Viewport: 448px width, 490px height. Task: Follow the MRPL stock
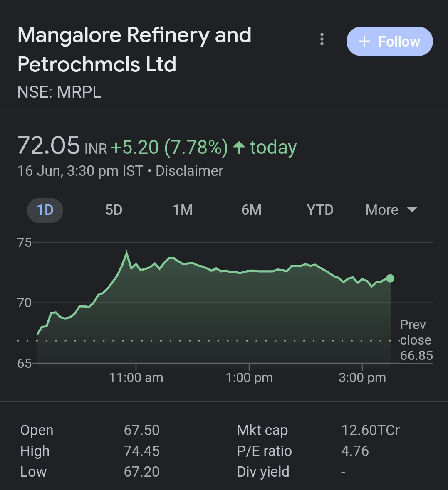point(389,41)
